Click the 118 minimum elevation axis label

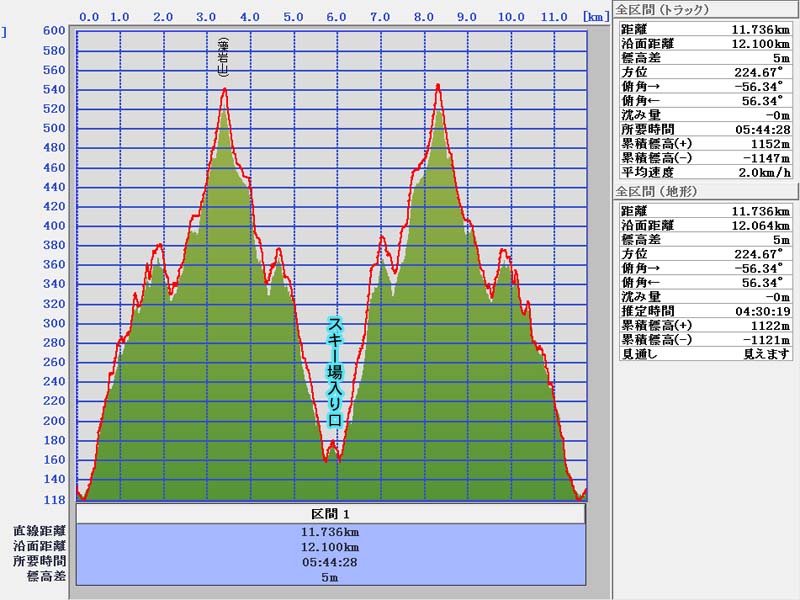coord(54,499)
